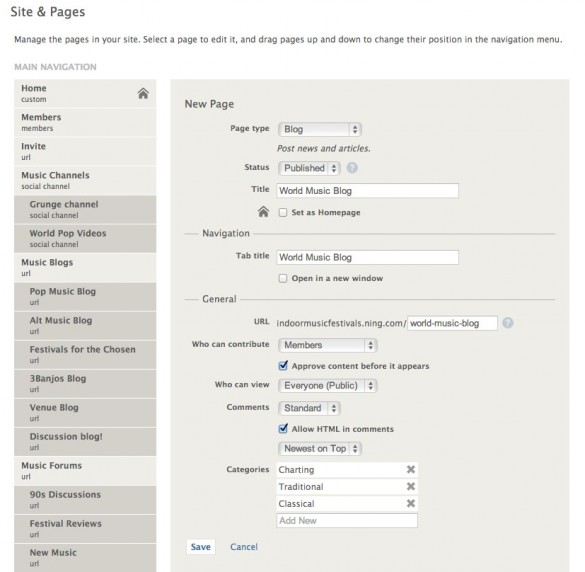585x572 pixels.
Task: Open the Newest on Top sort dropdown
Action: coord(320,448)
